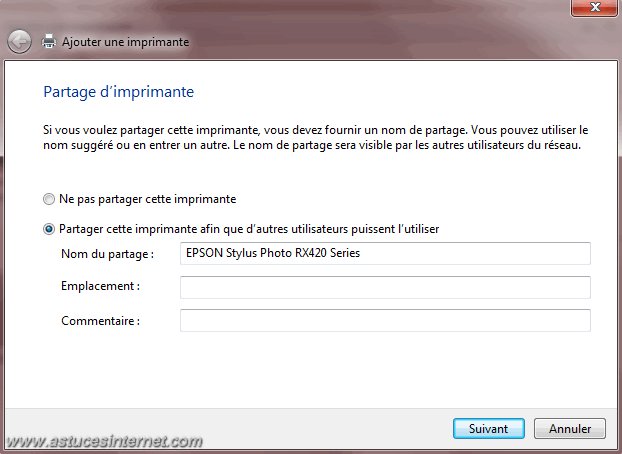
Task: Select the 'Partager cette imprimante' radio button
Action: (x=49, y=229)
